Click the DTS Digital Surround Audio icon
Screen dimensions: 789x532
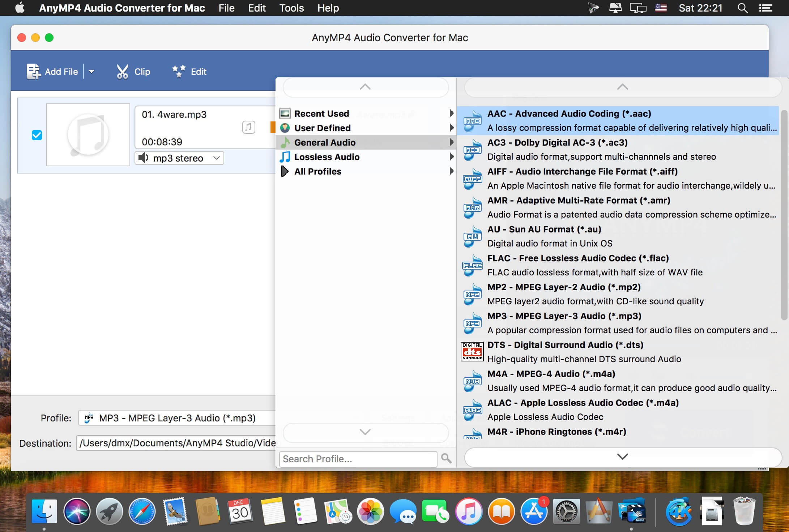point(472,351)
